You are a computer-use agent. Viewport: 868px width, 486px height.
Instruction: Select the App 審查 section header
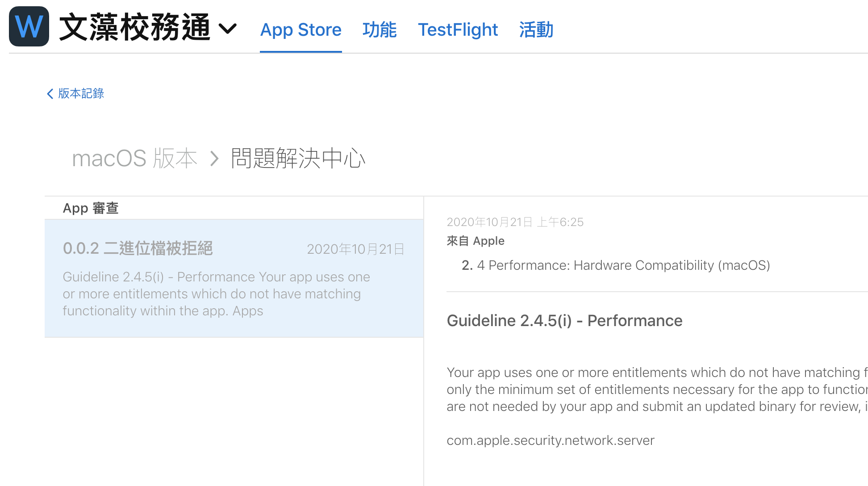[91, 208]
